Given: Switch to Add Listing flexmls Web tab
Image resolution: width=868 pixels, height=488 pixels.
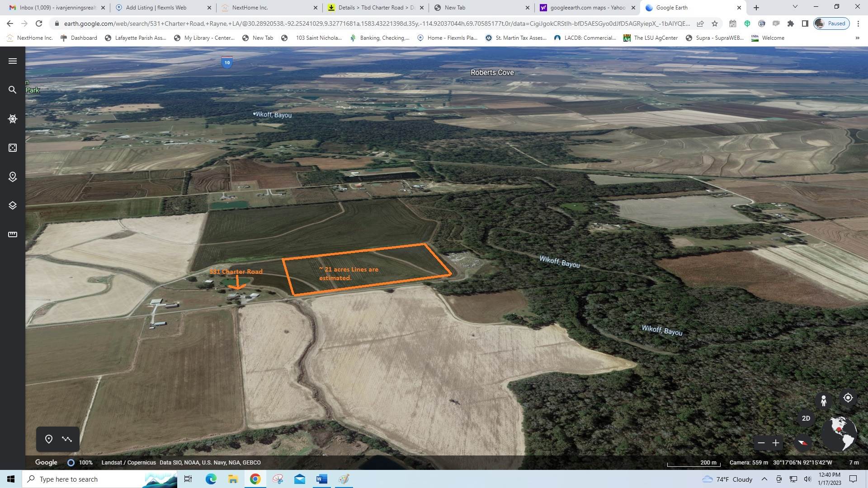Looking at the screenshot, I should click(x=156, y=8).
